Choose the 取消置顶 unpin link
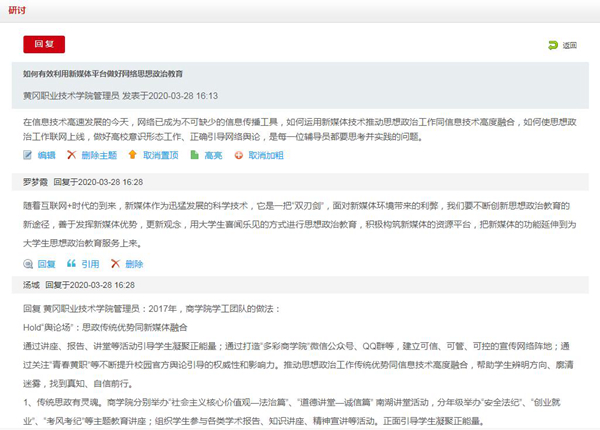 160,155
